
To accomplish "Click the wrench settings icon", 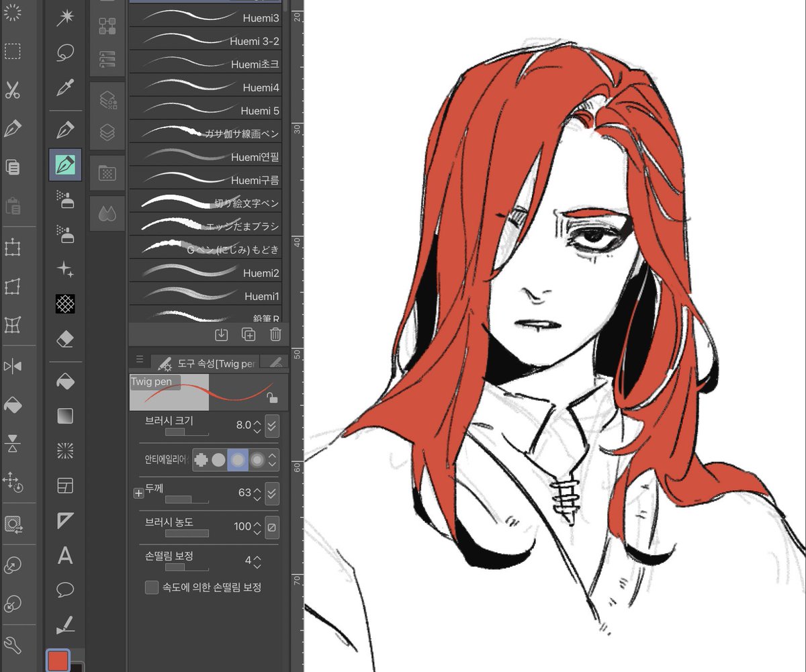I will [12, 645].
